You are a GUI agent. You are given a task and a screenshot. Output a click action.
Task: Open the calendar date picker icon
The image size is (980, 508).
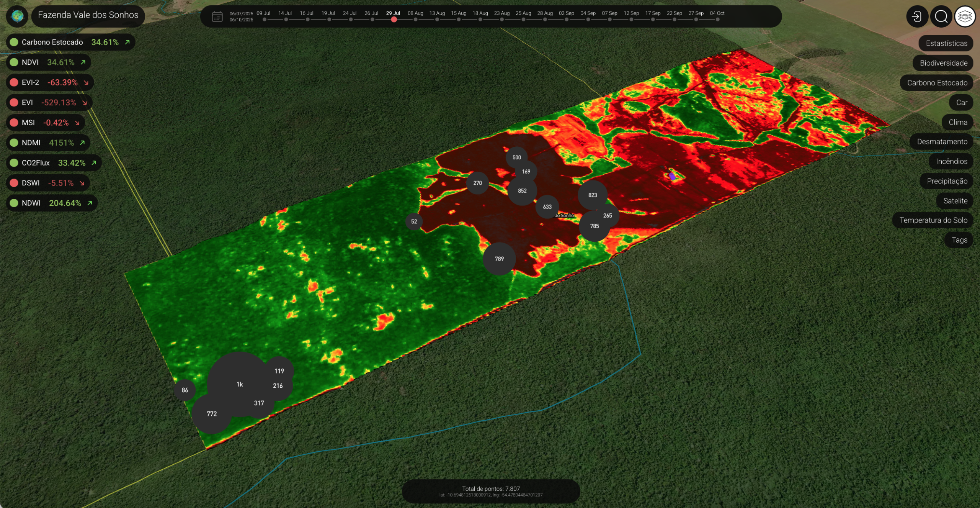point(216,16)
